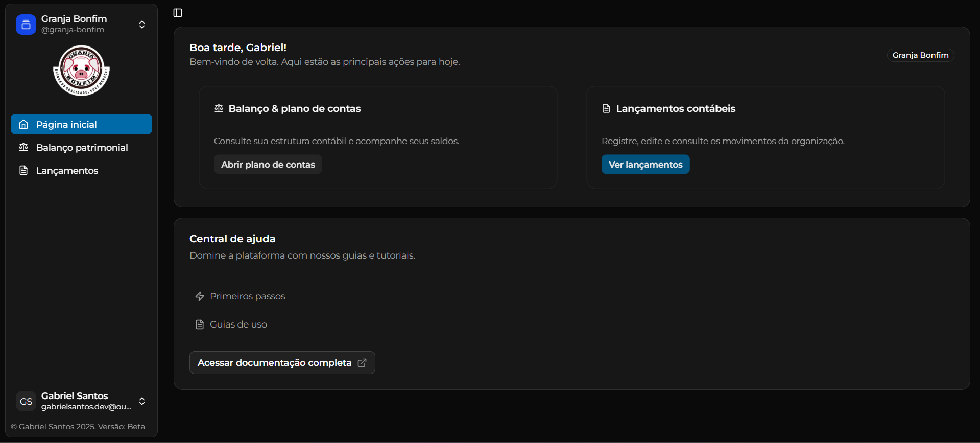Toggle the sidebar panel icon
Image resolution: width=980 pixels, height=443 pixels.
click(178, 13)
